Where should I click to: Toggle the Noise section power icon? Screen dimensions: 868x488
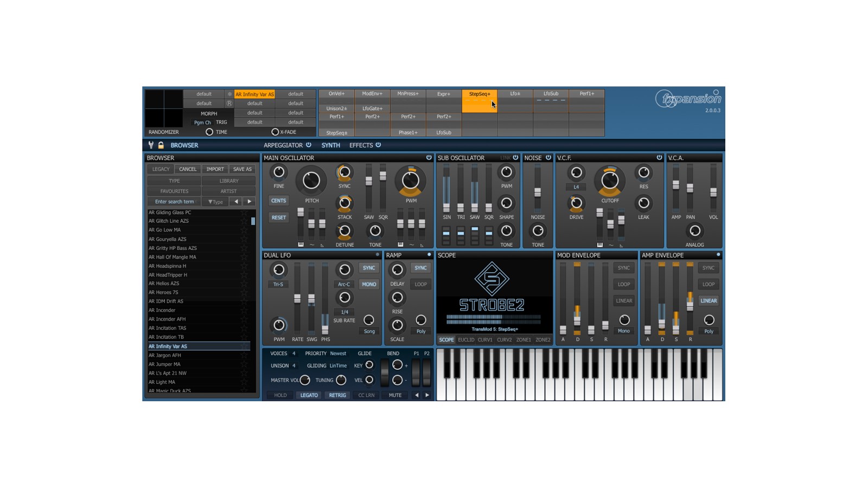(548, 158)
